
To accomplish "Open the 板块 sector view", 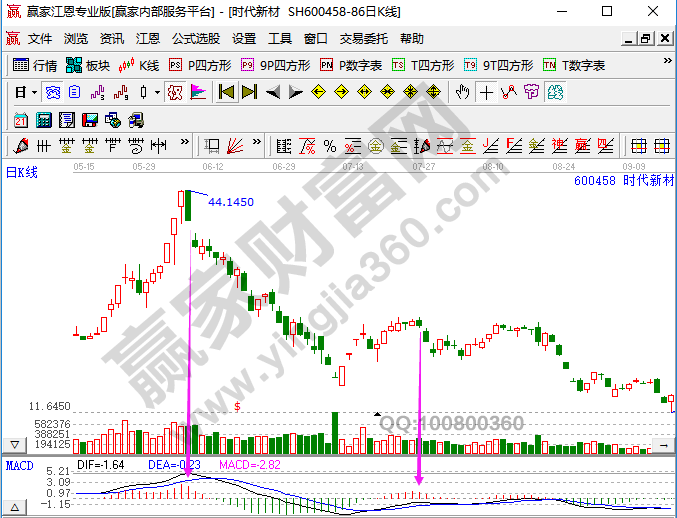I will point(88,65).
